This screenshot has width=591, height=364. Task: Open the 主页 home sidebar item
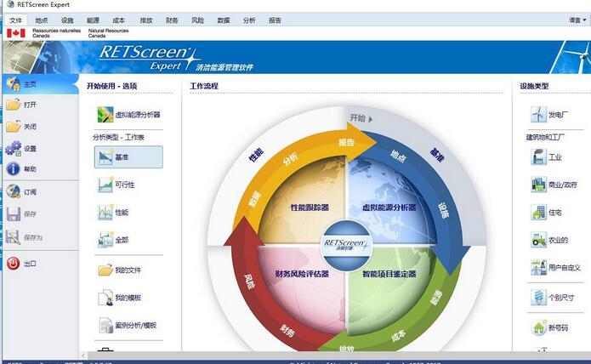[40, 84]
